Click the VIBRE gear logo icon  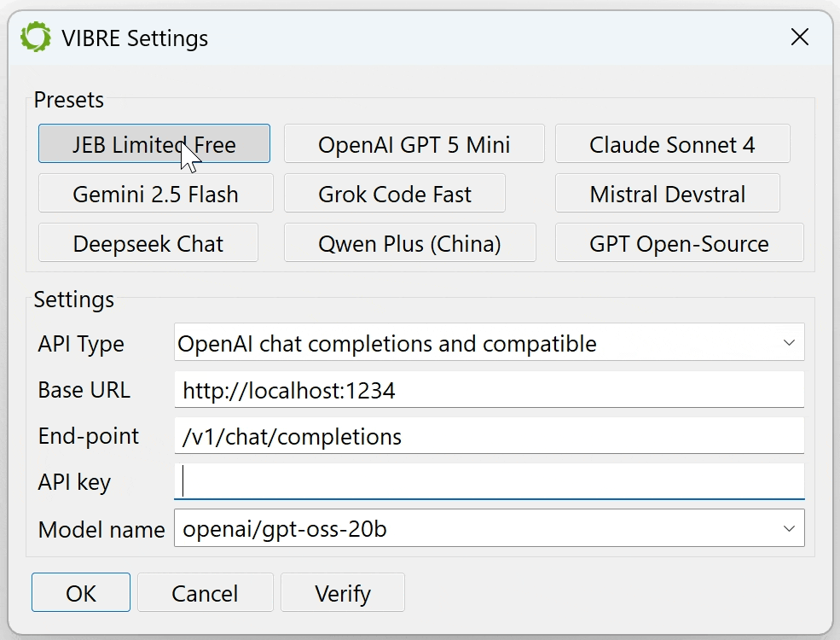[35, 37]
